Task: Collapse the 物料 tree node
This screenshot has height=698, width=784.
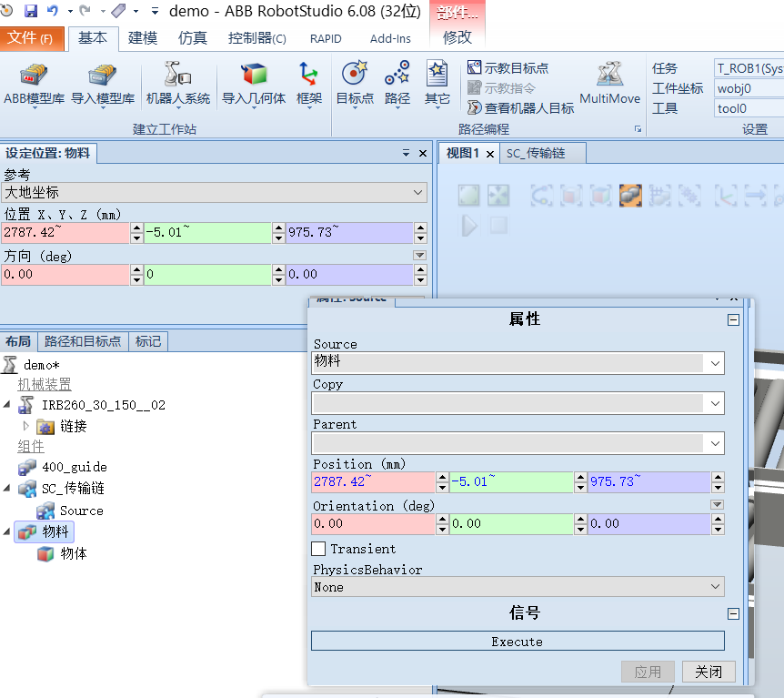Action: (x=7, y=531)
